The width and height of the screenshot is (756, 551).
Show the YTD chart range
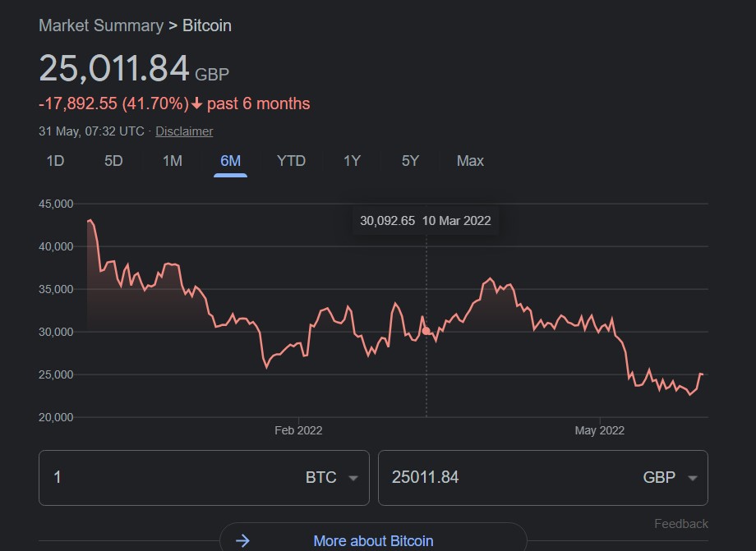(x=291, y=161)
